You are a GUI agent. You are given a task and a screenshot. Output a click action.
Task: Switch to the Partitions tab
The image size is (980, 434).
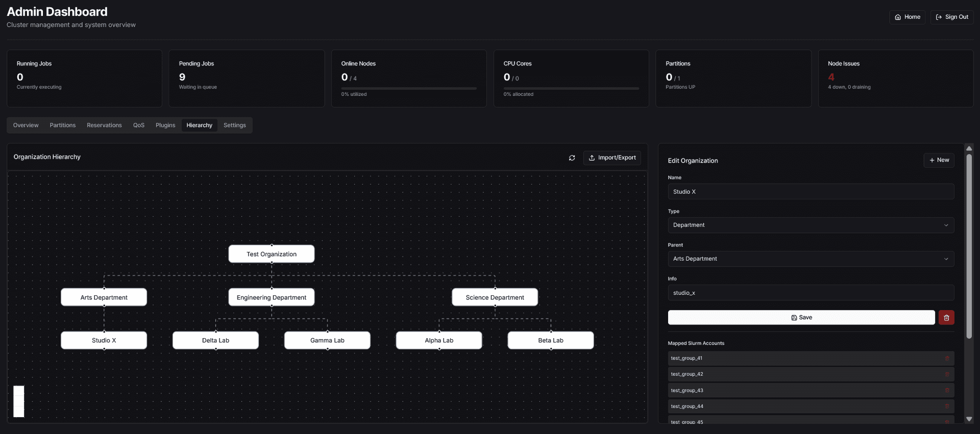[63, 125]
